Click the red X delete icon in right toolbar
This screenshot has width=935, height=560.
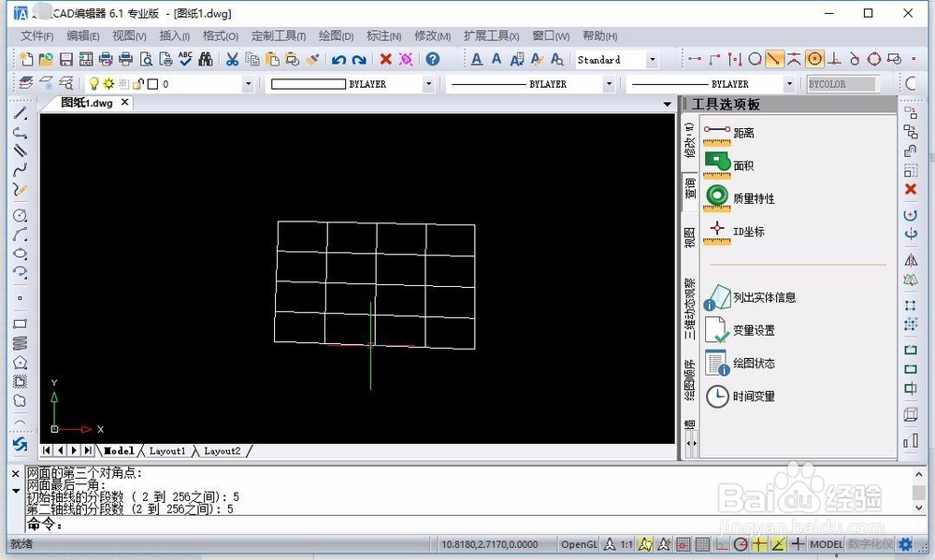[x=911, y=189]
